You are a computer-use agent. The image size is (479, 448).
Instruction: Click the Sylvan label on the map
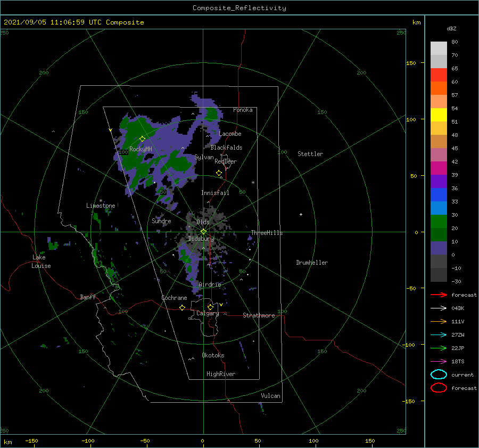[204, 157]
